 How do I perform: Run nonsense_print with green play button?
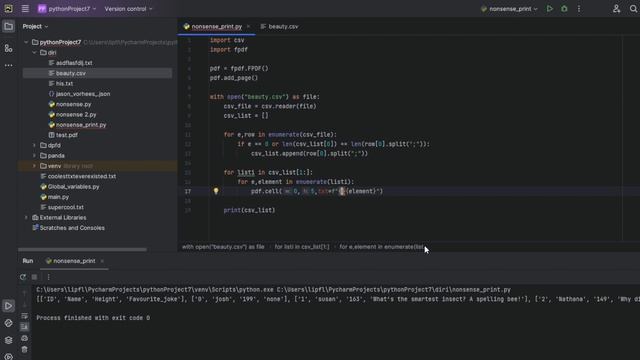(550, 9)
